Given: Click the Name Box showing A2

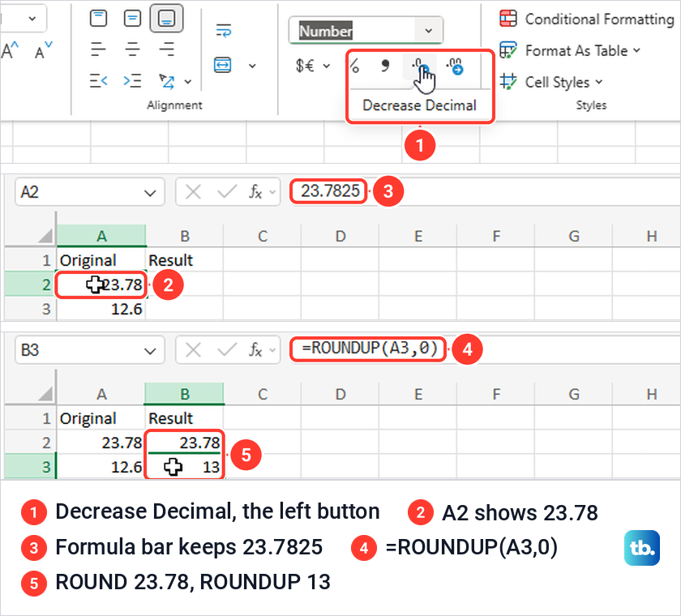Looking at the screenshot, I should 78,192.
